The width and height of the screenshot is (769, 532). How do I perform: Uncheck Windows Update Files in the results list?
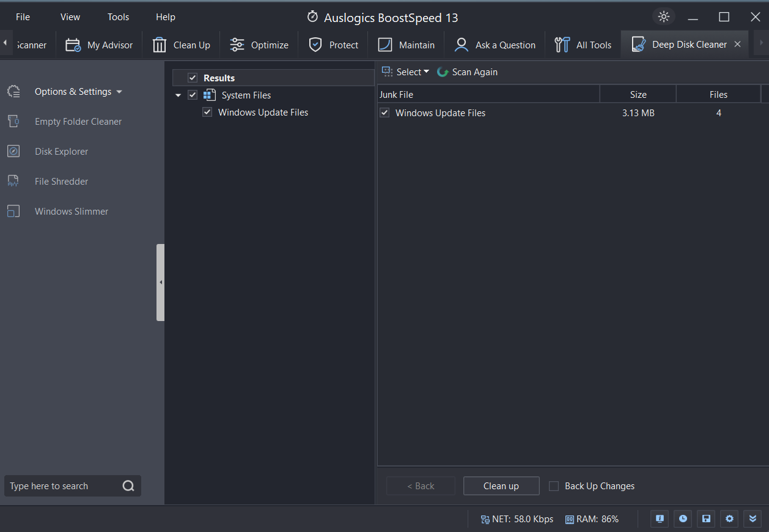click(384, 113)
